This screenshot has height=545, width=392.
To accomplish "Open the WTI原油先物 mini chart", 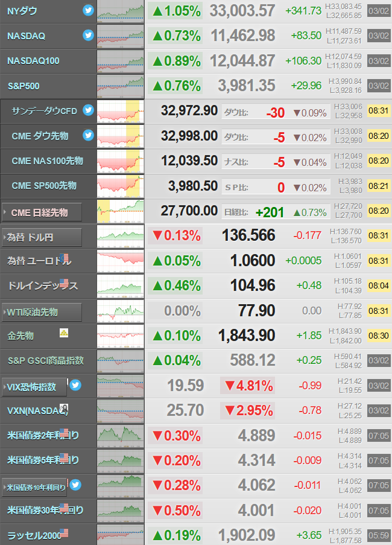I will click(x=121, y=311).
